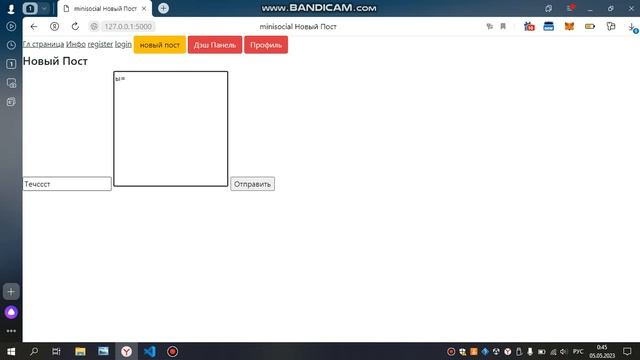Open a new browser tab
The width and height of the screenshot is (640, 360).
(x=163, y=8)
